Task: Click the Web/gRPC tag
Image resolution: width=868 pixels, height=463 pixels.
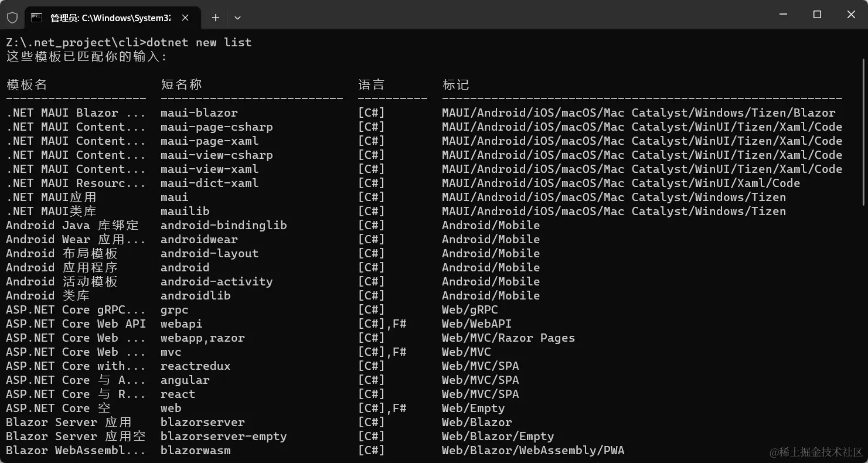Action: coord(470,309)
